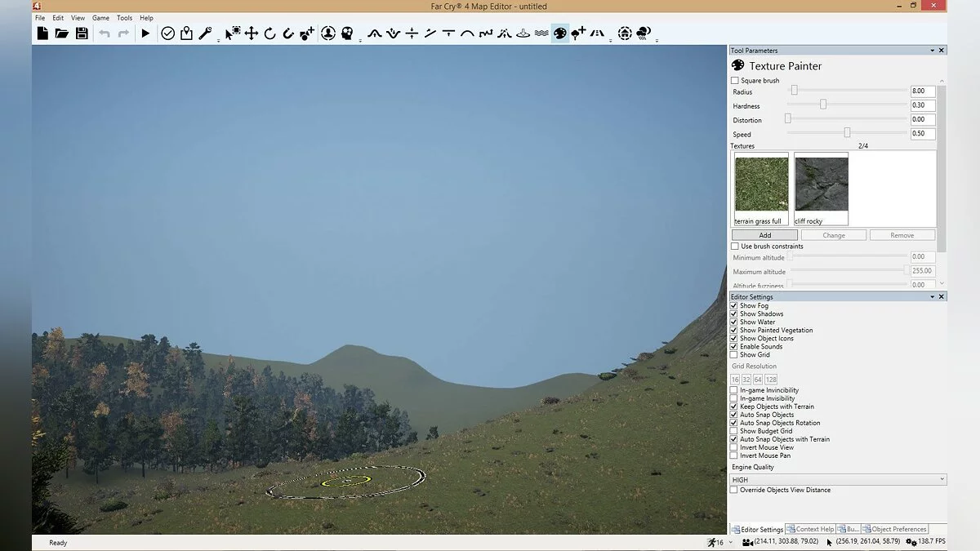
Task: Open the Tool Parameters panel options arrow
Action: tap(932, 51)
